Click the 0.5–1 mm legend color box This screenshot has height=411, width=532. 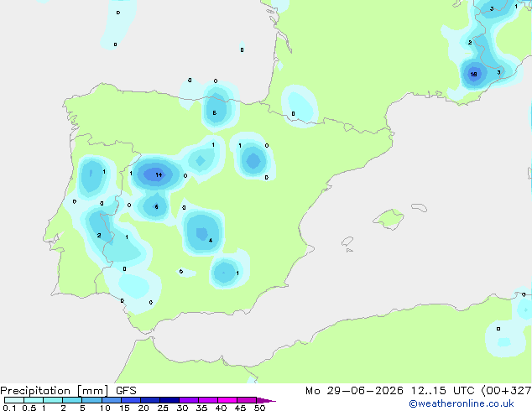(x=34, y=400)
